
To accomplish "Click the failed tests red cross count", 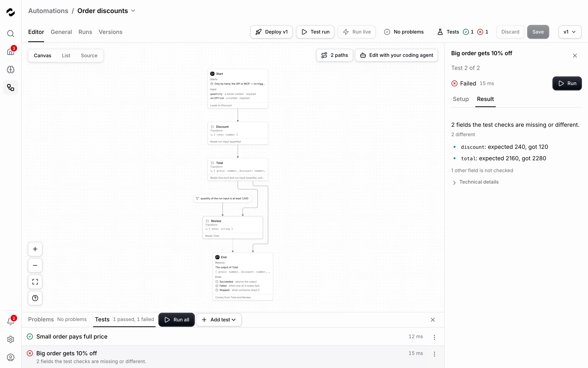I will pyautogui.click(x=483, y=32).
